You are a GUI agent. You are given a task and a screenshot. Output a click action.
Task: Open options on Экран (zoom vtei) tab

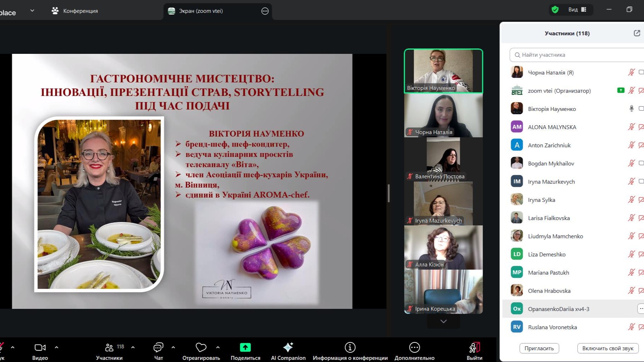click(x=265, y=11)
